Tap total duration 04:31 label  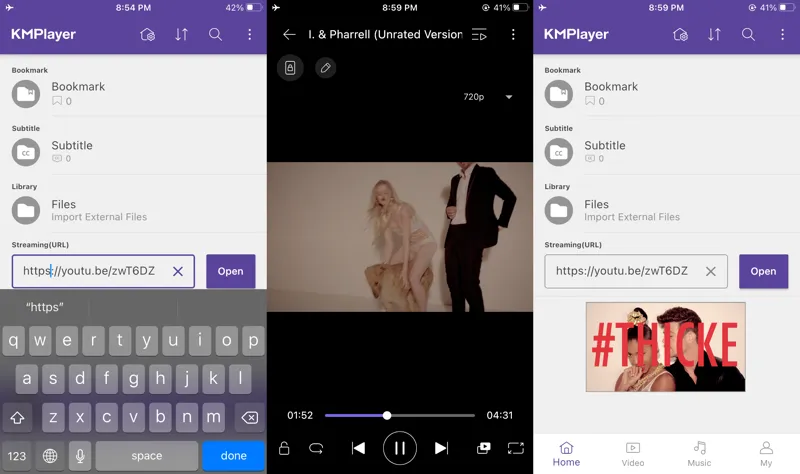(499, 415)
